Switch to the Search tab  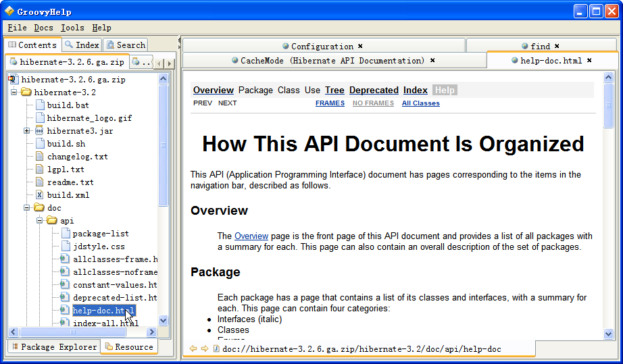point(126,45)
